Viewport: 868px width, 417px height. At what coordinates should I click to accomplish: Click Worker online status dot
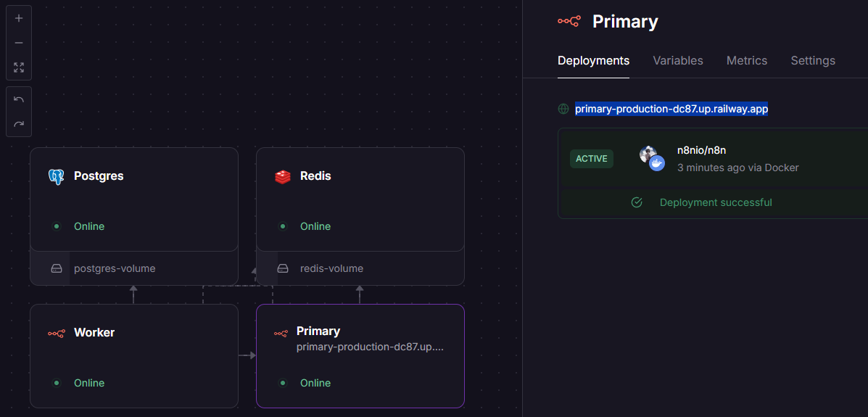[56, 383]
